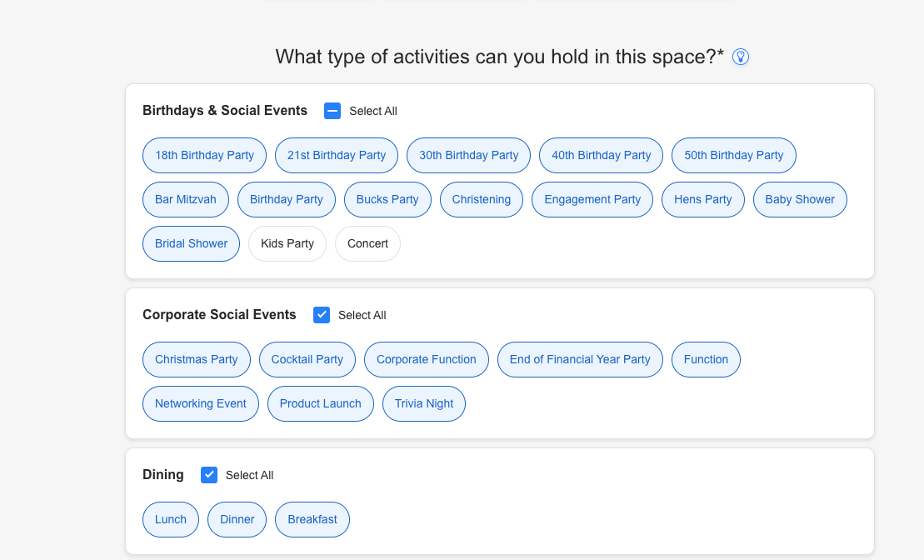Toggle the Networking Event chip
Viewport: 924px width, 560px height.
pyautogui.click(x=200, y=404)
